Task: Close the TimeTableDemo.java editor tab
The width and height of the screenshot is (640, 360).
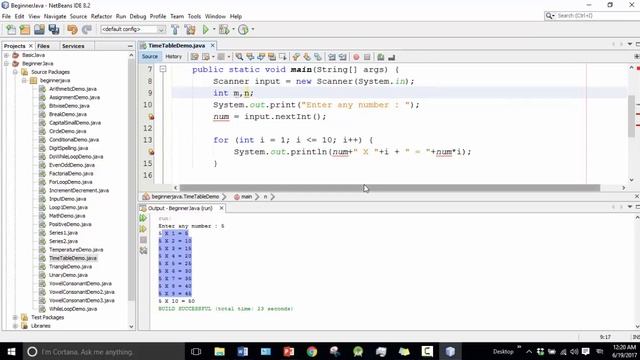Action: [x=212, y=45]
